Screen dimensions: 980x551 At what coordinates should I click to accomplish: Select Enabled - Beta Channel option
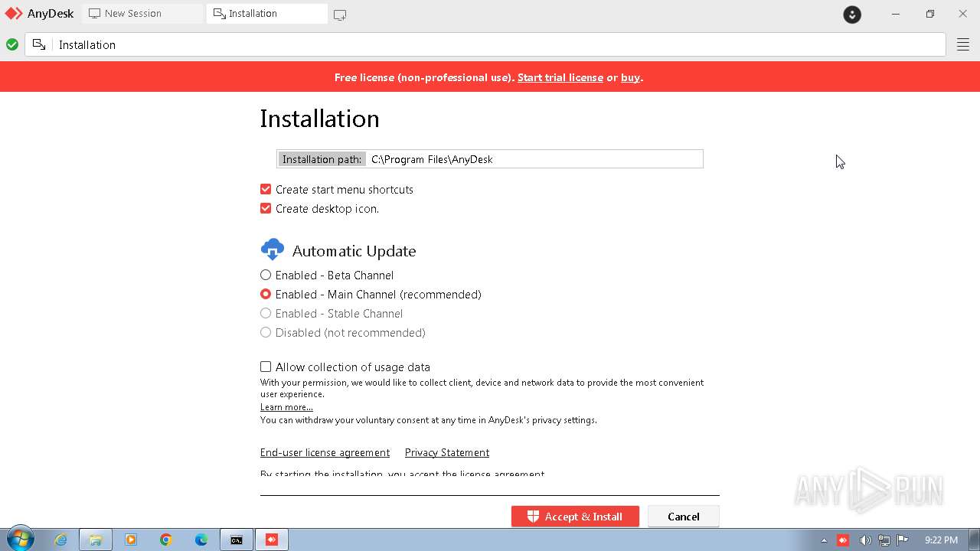(x=266, y=275)
